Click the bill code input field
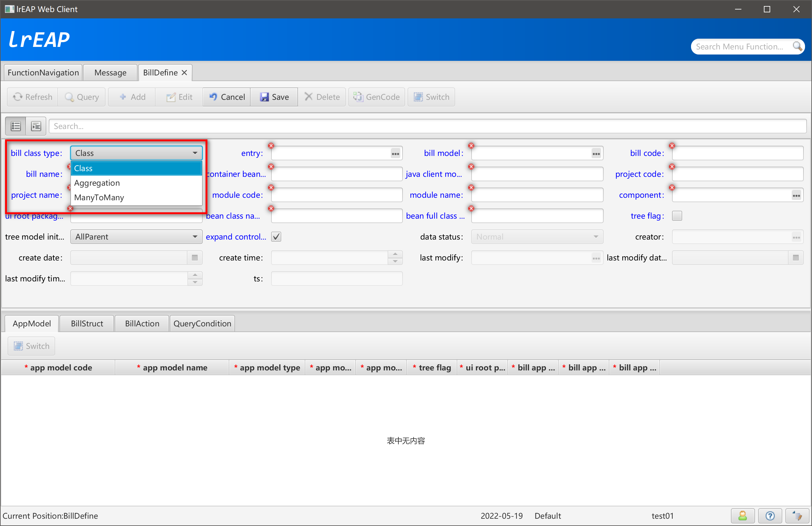Image resolution: width=812 pixels, height=526 pixels. point(737,153)
